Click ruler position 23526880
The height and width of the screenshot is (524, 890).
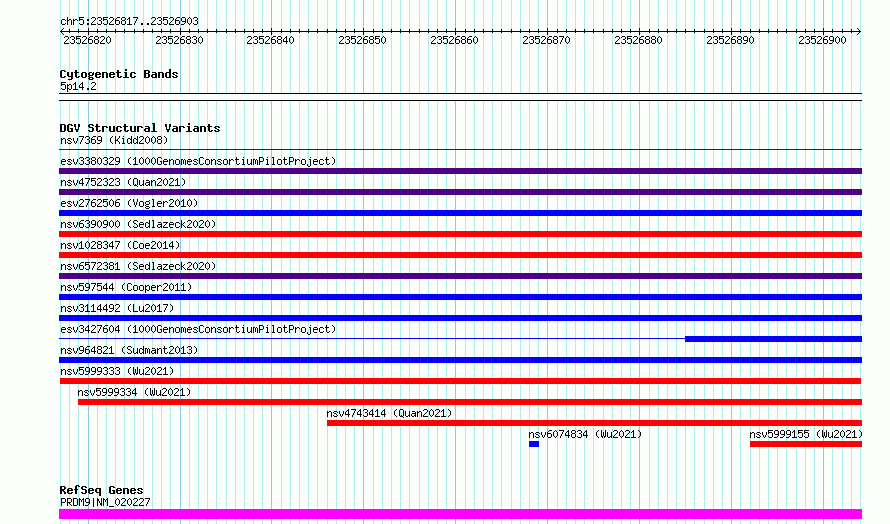[x=639, y=40]
